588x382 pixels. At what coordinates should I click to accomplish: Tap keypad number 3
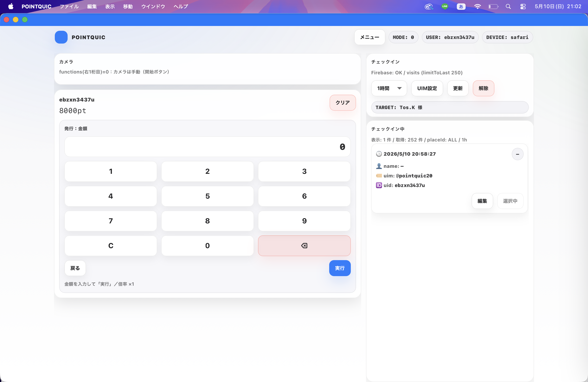coord(304,171)
